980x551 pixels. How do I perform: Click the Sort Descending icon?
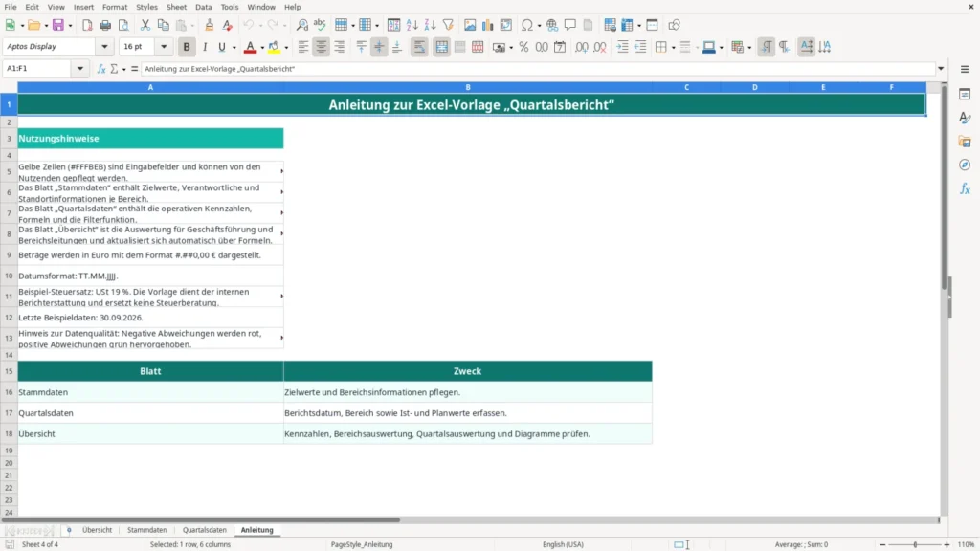430,25
